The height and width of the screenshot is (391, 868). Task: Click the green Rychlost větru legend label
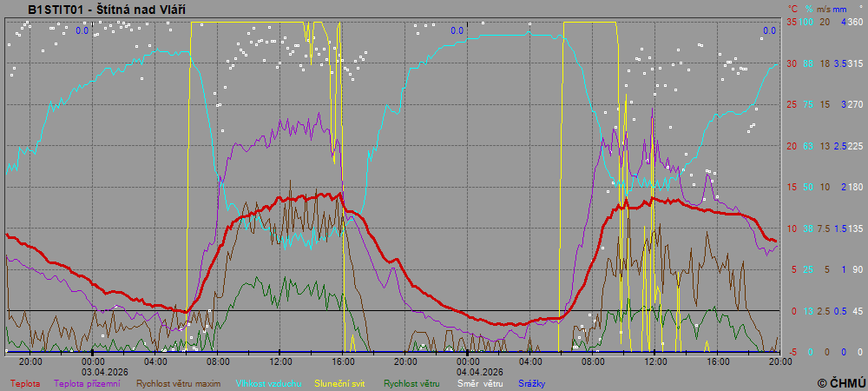pos(413,382)
